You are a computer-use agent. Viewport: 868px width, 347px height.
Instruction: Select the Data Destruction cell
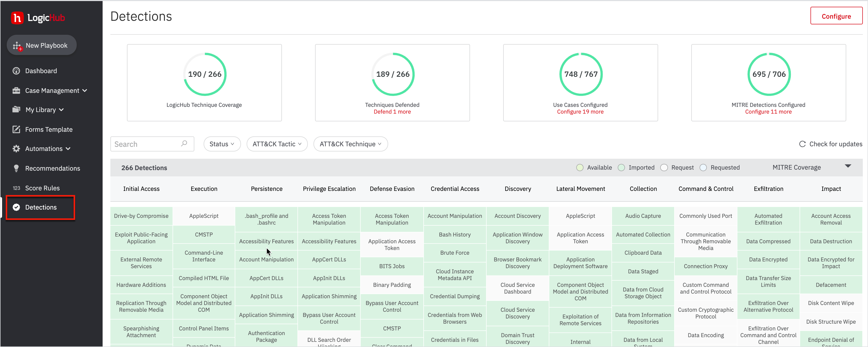(831, 241)
